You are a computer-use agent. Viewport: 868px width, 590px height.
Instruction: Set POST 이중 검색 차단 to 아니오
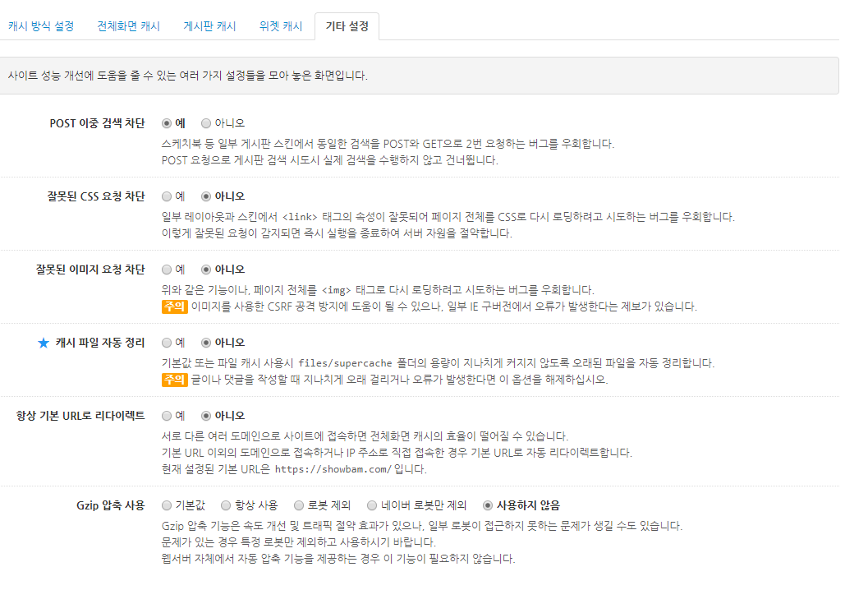tap(206, 123)
